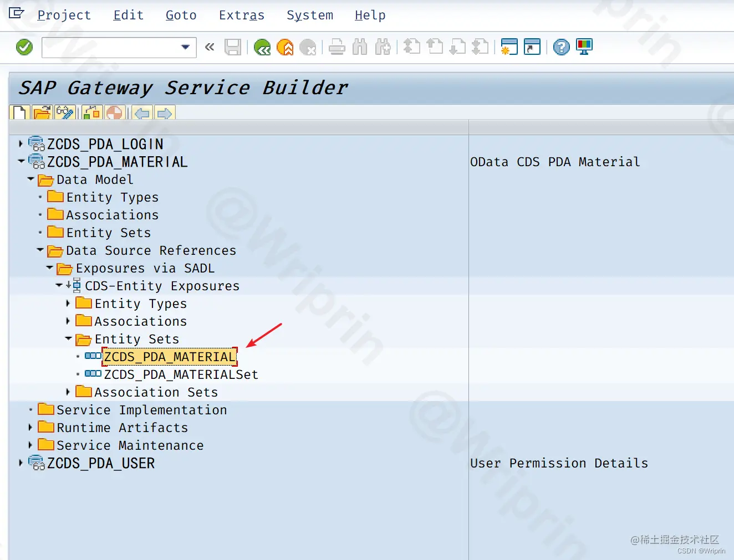Click the Previous Page icon
This screenshot has height=560, width=734.
tap(435, 47)
